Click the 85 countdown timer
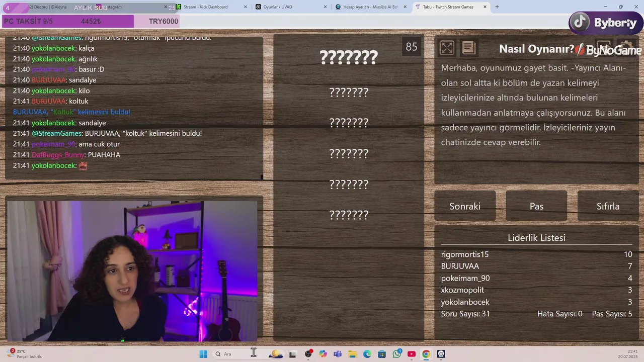The image size is (644, 362). pos(412,47)
